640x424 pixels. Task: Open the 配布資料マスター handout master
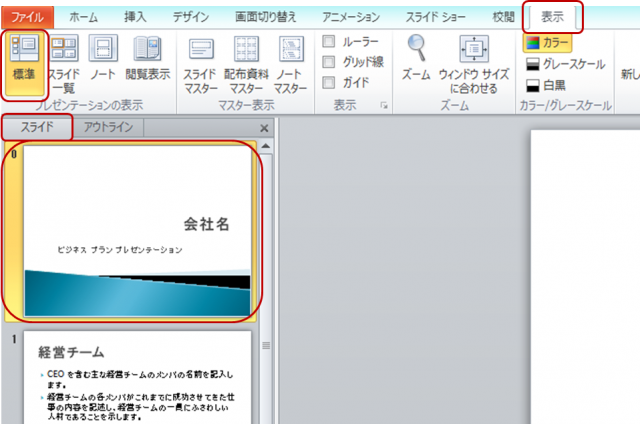click(x=246, y=64)
